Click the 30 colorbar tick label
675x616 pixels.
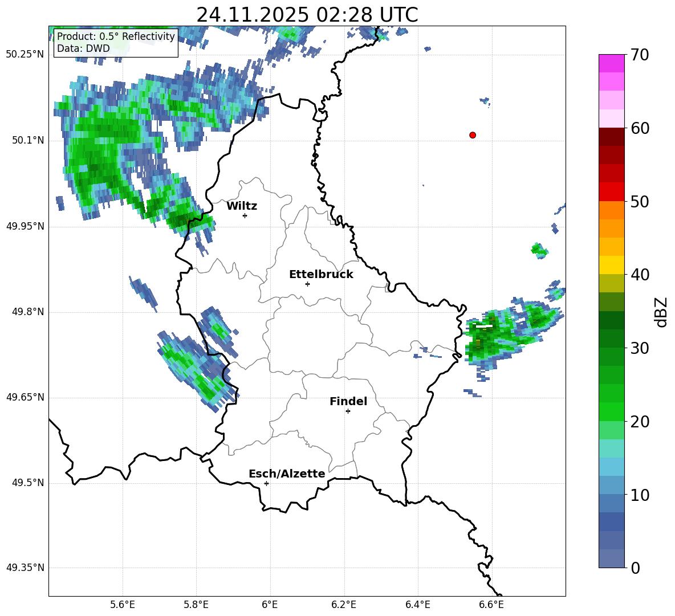coord(640,348)
